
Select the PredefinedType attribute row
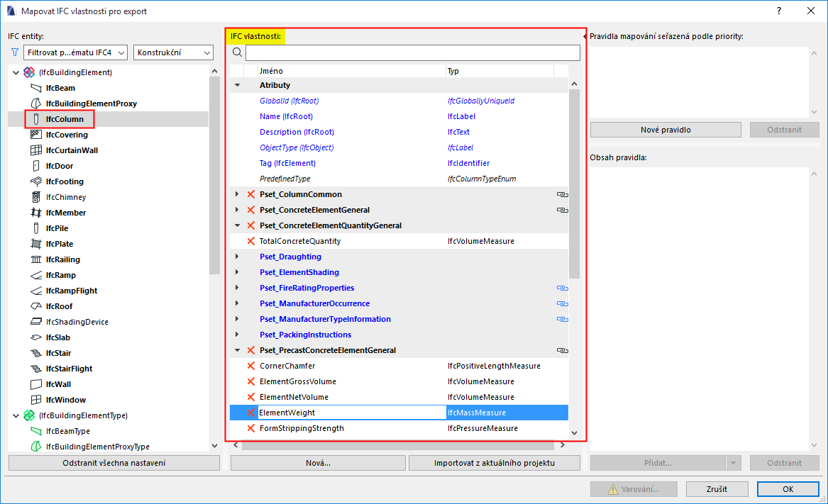click(x=399, y=179)
